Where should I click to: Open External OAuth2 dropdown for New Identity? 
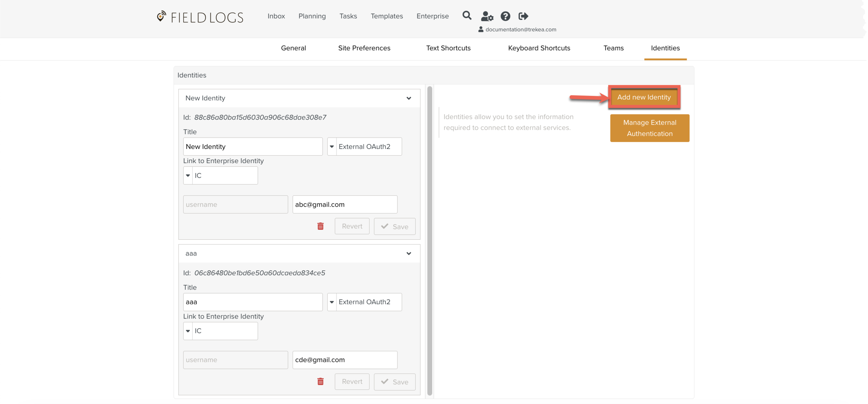click(332, 147)
